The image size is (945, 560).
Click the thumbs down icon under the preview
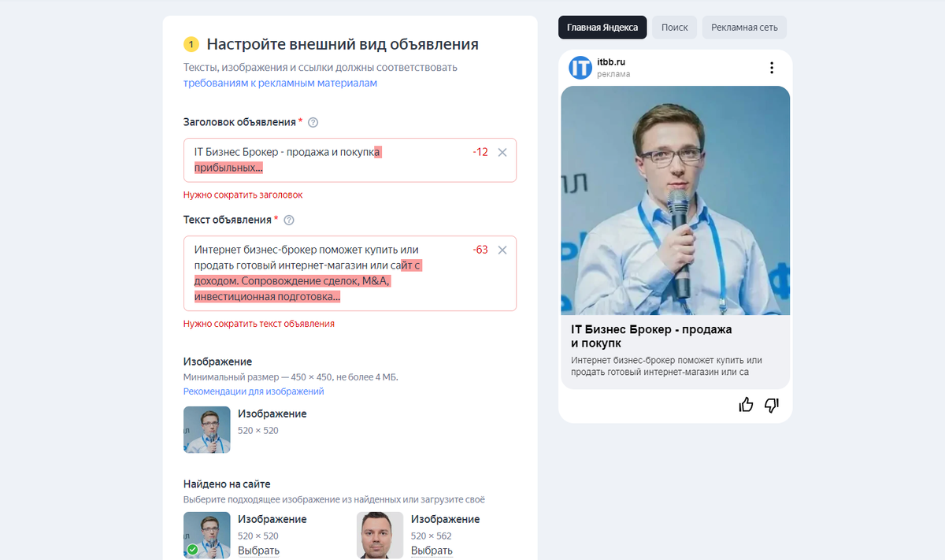[772, 405]
